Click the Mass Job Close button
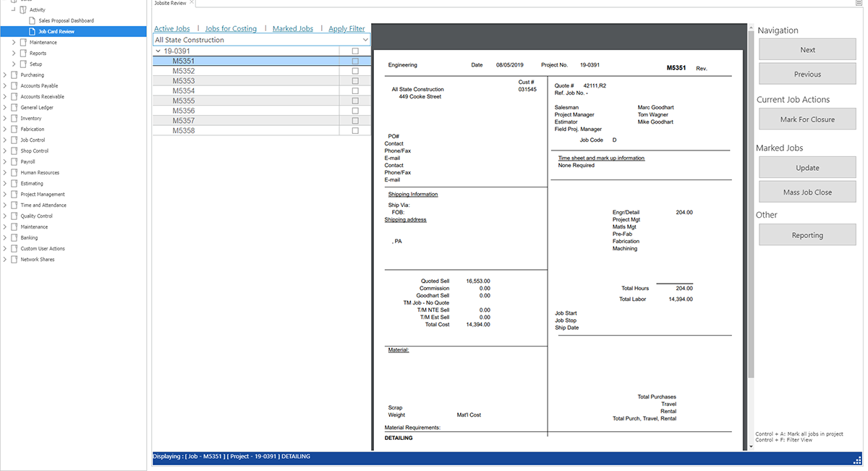Viewport: 868px width, 471px height. (807, 192)
